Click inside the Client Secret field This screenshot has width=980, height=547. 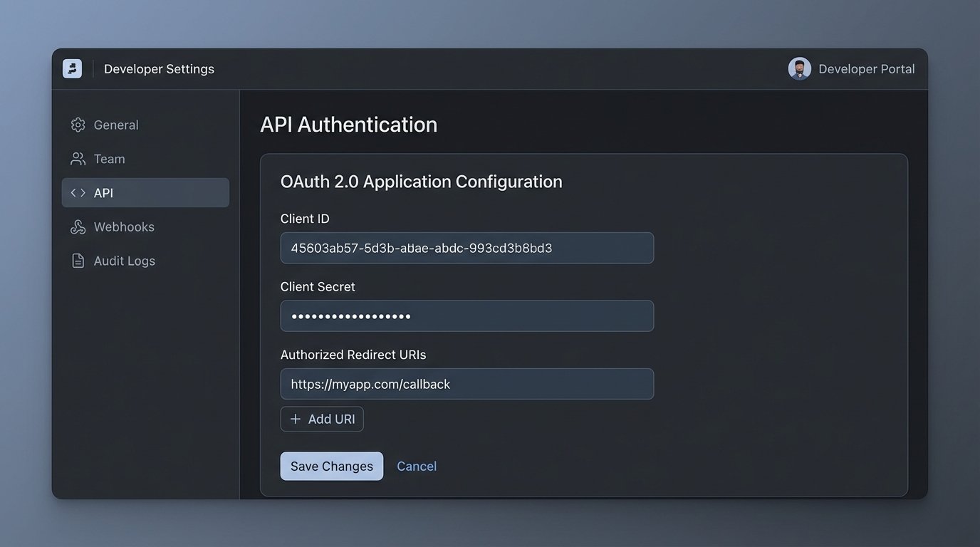[x=466, y=316]
